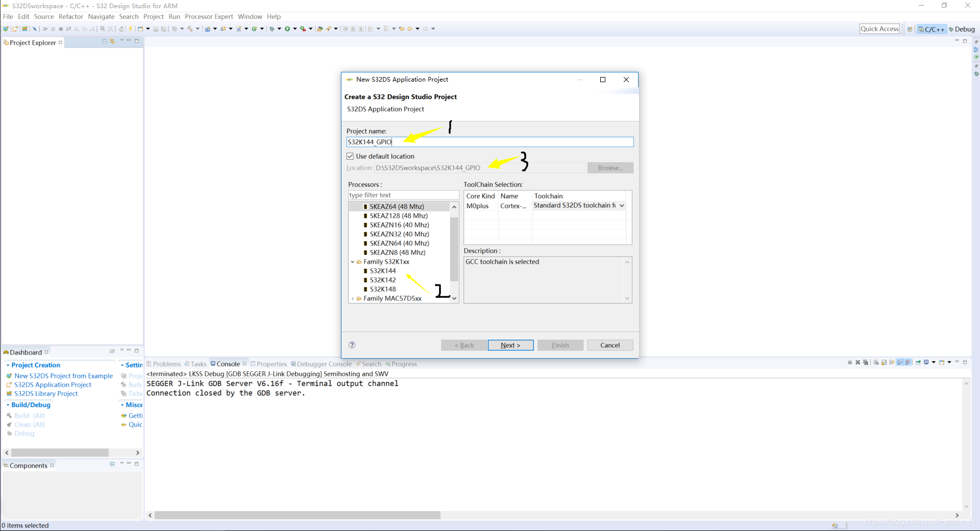Open the Processor Expert menu
Screen dimensions: 980x531
point(209,17)
